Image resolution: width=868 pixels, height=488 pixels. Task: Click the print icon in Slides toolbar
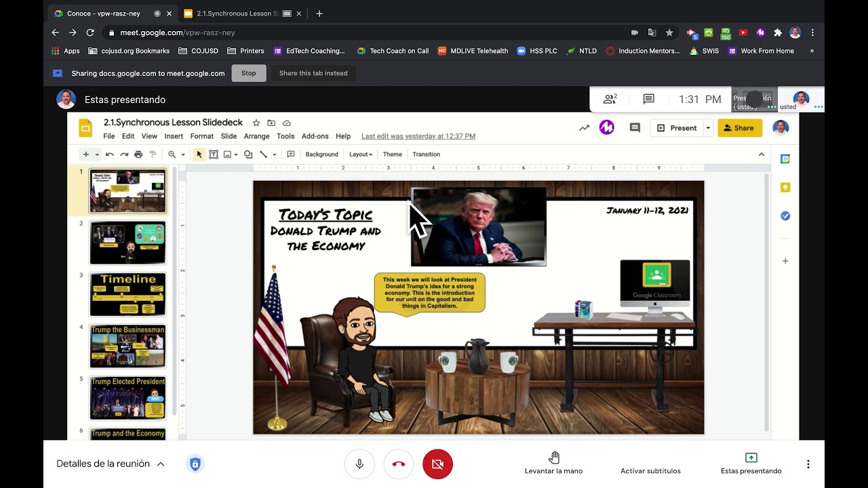pyautogui.click(x=138, y=155)
